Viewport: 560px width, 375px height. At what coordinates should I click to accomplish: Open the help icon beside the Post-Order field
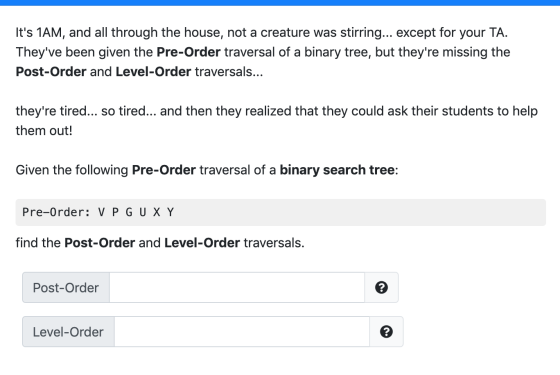[381, 288]
